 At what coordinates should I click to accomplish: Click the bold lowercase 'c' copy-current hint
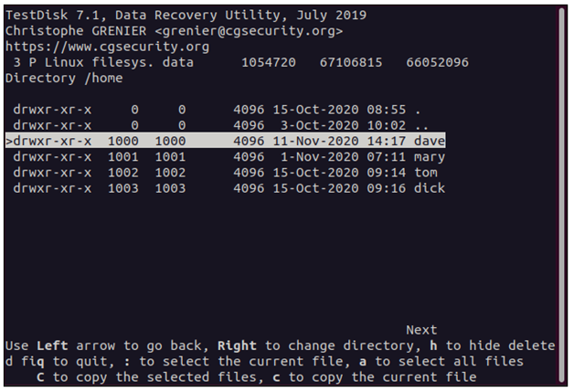[276, 377]
